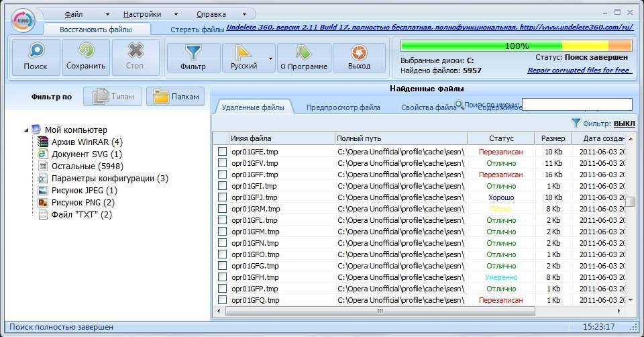Open the Справка menu
The height and width of the screenshot is (337, 644).
211,14
